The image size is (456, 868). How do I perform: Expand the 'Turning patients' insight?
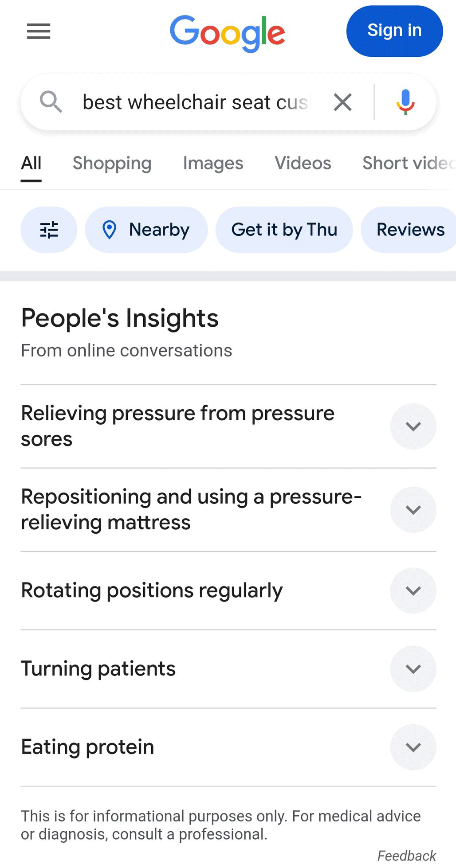click(413, 669)
